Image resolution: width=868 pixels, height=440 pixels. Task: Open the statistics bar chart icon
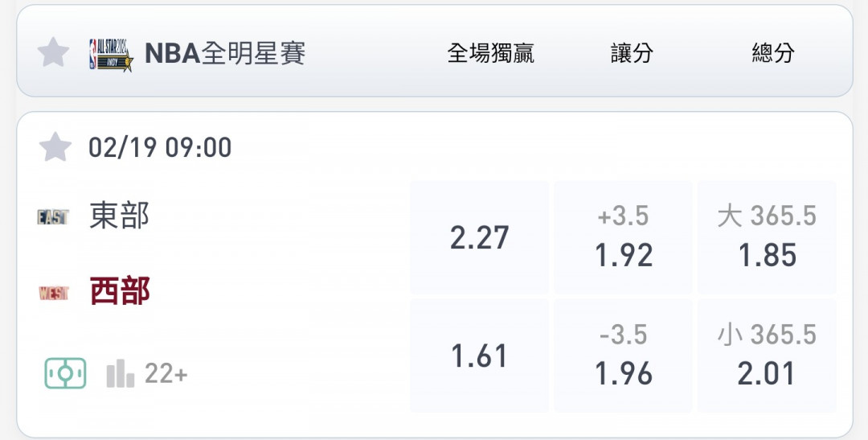tap(120, 373)
